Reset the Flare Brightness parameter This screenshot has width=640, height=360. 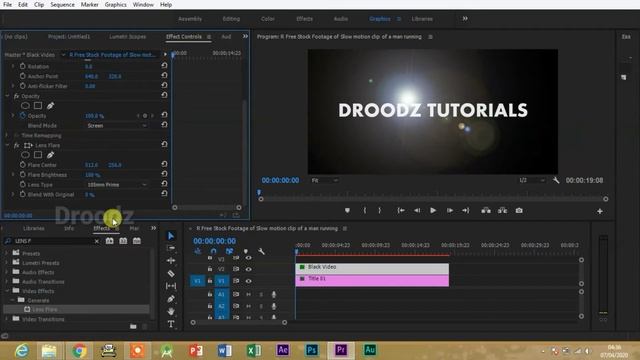click(x=164, y=174)
